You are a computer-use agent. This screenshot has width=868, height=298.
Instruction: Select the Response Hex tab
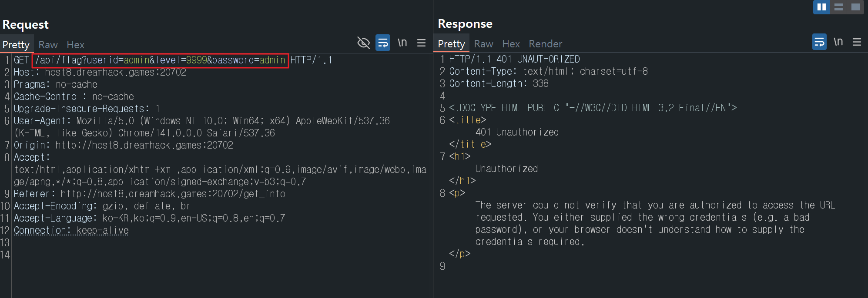pyautogui.click(x=511, y=44)
